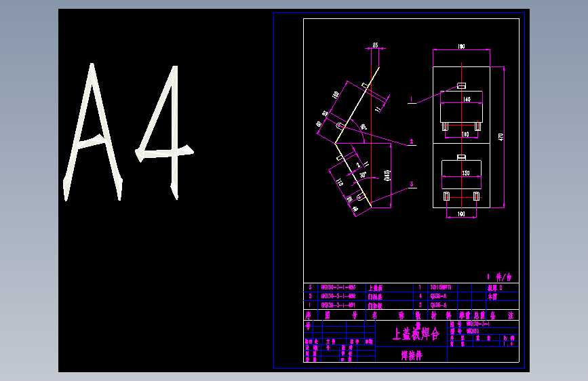Click the large "A4" sheet size label
The image size is (588, 381).
tap(128, 132)
